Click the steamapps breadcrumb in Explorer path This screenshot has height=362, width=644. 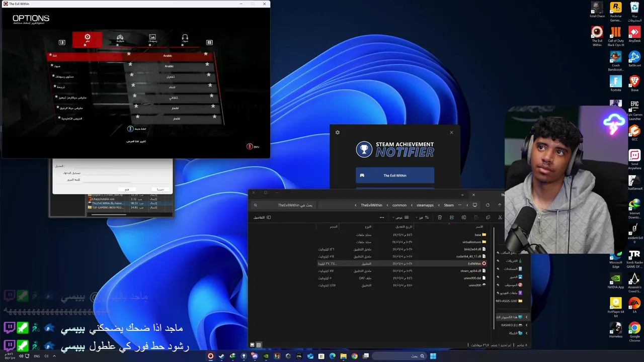click(x=425, y=205)
